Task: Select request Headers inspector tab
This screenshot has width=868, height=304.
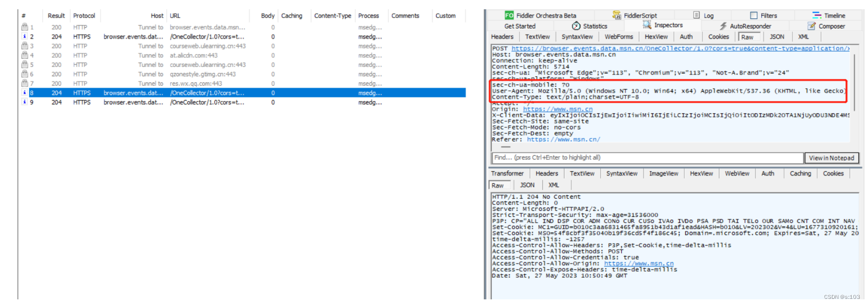Action: point(502,37)
